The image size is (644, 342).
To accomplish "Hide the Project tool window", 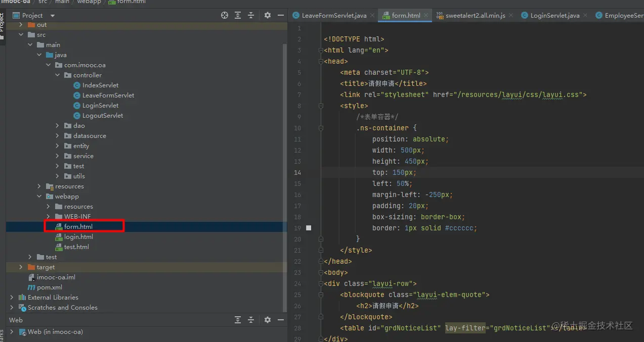I will coord(281,16).
